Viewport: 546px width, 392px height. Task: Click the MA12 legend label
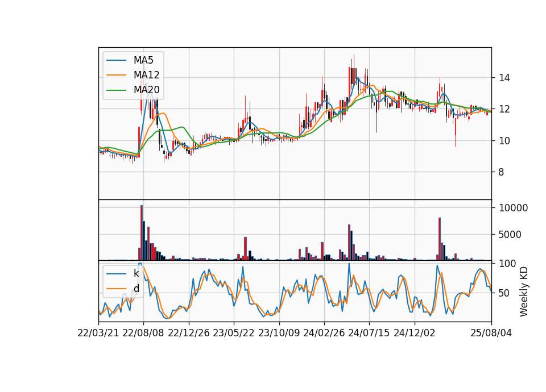pyautogui.click(x=147, y=75)
